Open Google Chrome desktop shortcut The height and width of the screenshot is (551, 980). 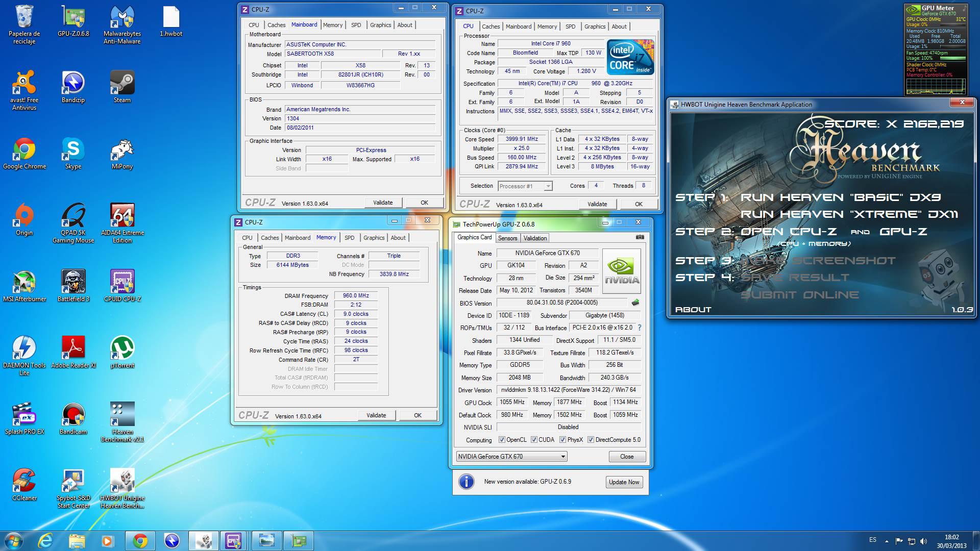pos(24,153)
